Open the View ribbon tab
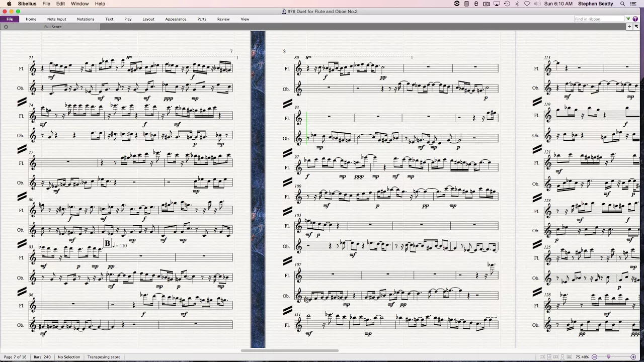Screen dimensions: 644x362 pyautogui.click(x=245, y=19)
